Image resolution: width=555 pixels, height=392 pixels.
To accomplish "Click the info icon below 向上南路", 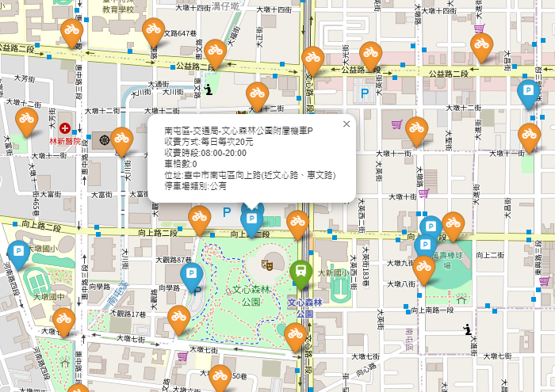I will [468, 329].
